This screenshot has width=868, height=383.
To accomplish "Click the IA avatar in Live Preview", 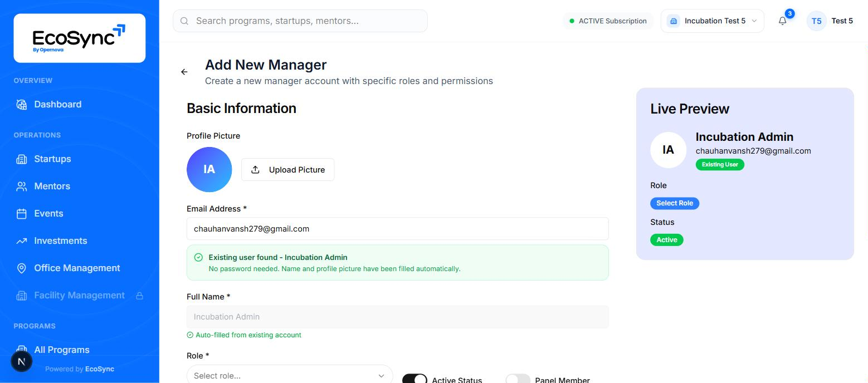I will pyautogui.click(x=669, y=150).
